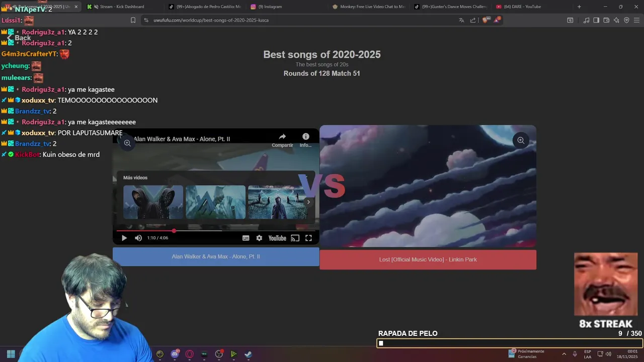644x362 pixels.
Task: Seek on the video progress bar
Action: (216, 231)
